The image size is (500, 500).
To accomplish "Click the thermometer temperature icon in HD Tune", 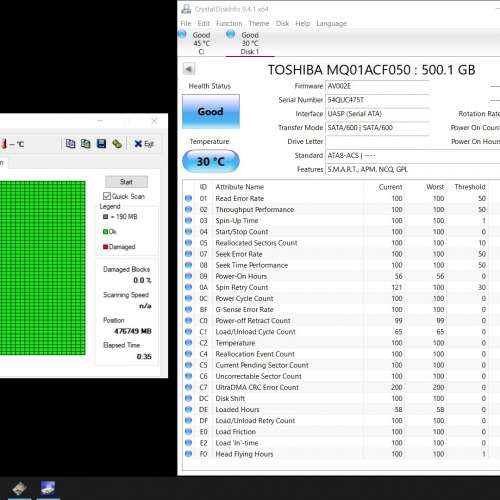I will click(4, 144).
